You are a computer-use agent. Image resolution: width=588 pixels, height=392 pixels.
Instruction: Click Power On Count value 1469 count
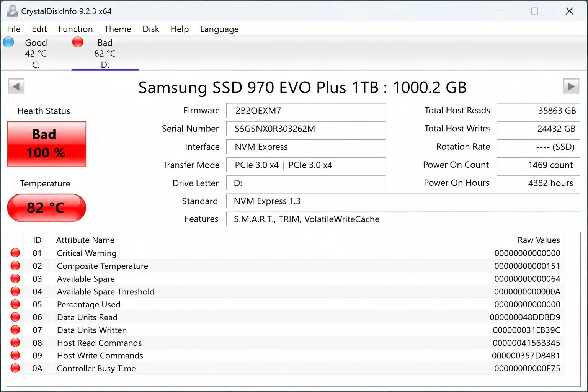538,165
